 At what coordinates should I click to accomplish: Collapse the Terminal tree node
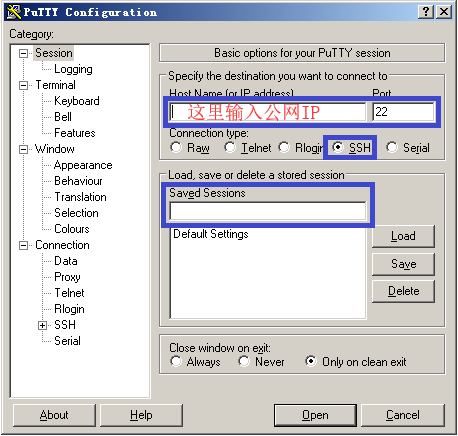(24, 85)
